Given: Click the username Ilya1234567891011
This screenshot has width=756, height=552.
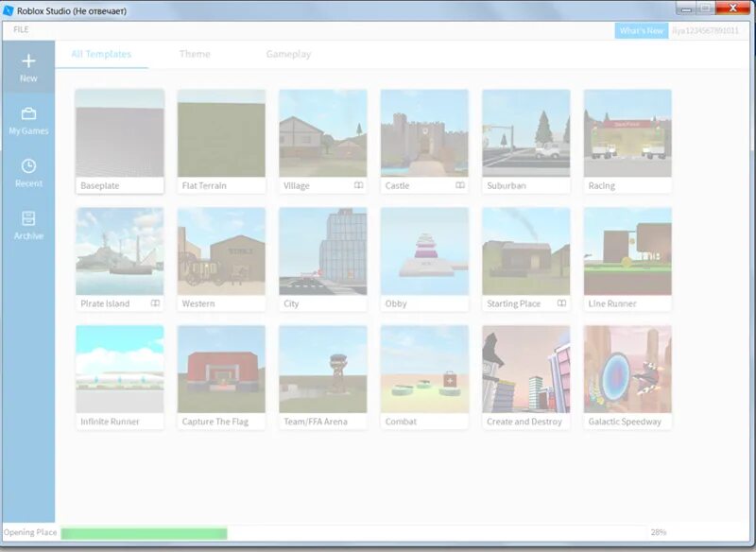Looking at the screenshot, I should [705, 31].
